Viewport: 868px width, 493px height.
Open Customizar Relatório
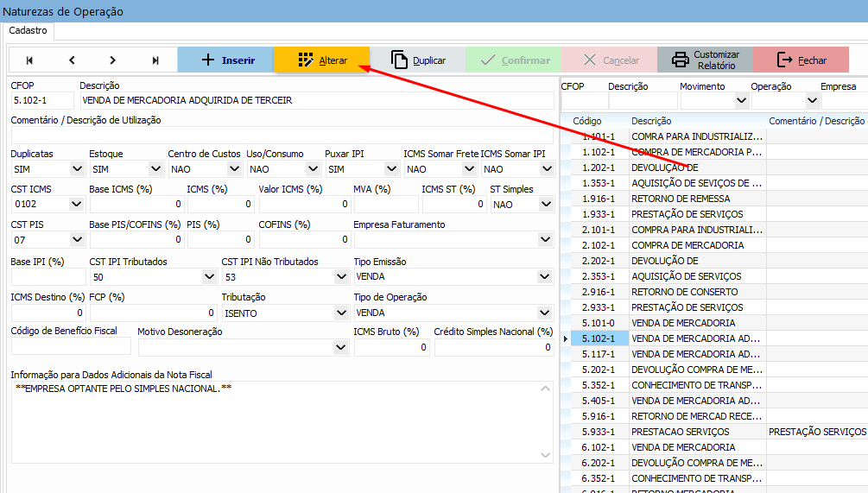tap(705, 60)
